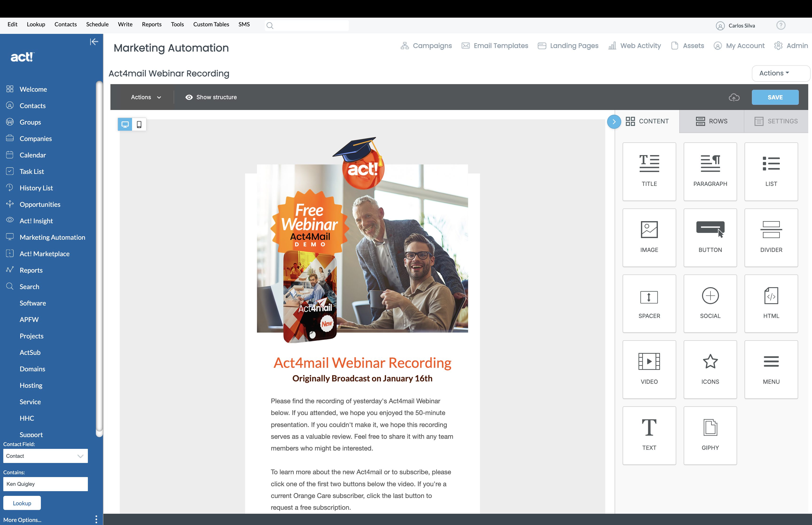
Task: Add a Social content block
Action: (x=710, y=303)
